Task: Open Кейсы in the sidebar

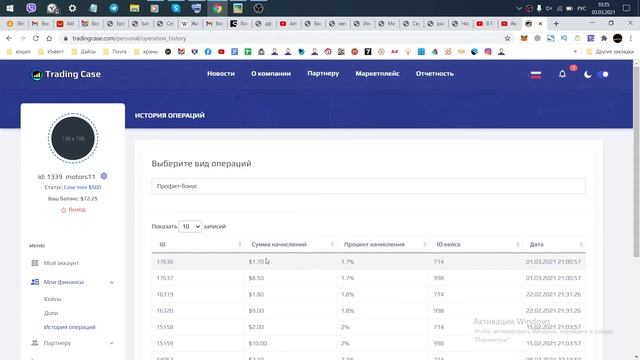Action: pyautogui.click(x=53, y=299)
